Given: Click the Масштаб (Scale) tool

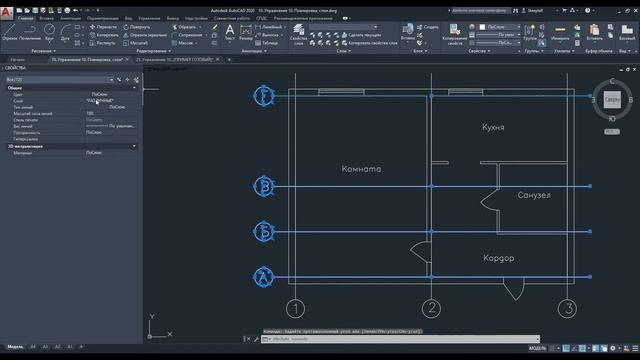Looking at the screenshot, I should 136,43.
